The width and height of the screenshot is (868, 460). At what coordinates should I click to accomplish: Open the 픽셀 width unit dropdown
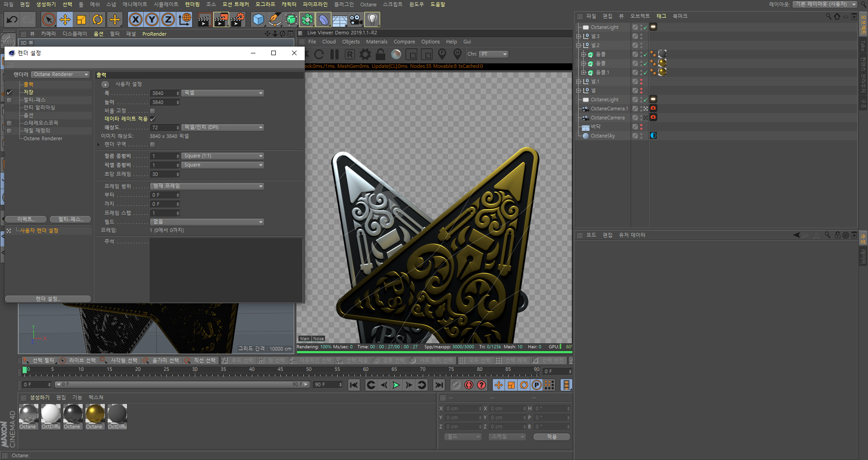[223, 93]
